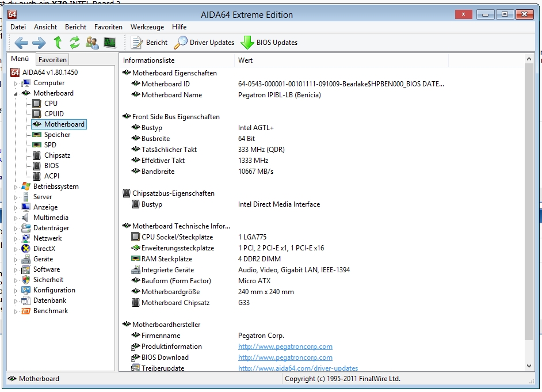Open the system monitor screen icon

110,43
